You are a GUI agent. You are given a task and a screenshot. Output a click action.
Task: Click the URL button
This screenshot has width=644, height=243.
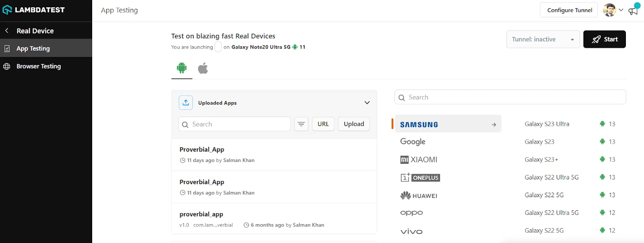[x=323, y=124]
